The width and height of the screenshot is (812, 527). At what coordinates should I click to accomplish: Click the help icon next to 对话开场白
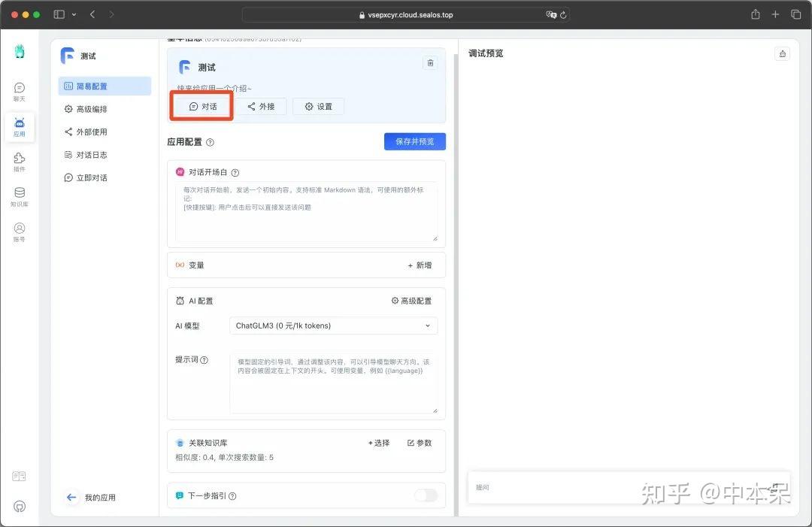pos(235,172)
